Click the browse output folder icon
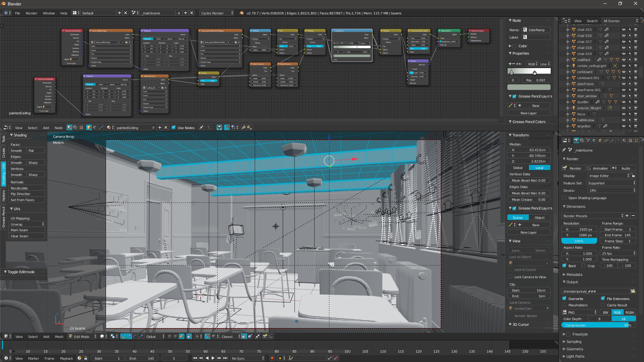The width and height of the screenshot is (644, 362). click(633, 291)
